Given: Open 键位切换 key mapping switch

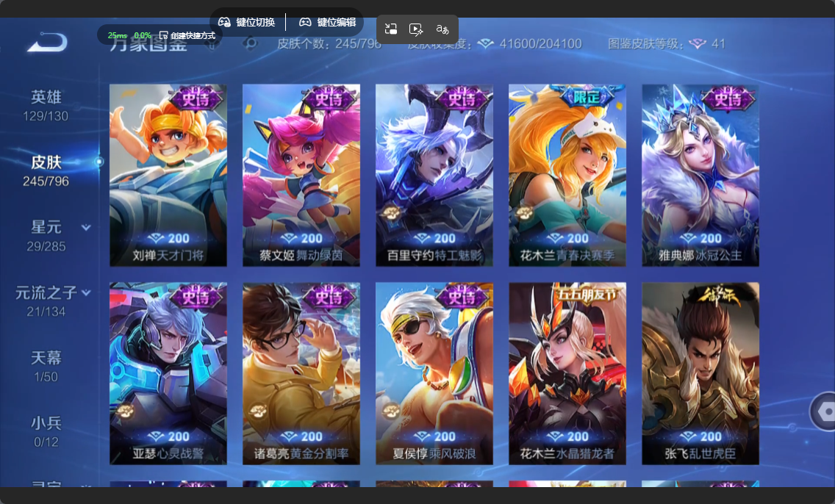Looking at the screenshot, I should [246, 22].
